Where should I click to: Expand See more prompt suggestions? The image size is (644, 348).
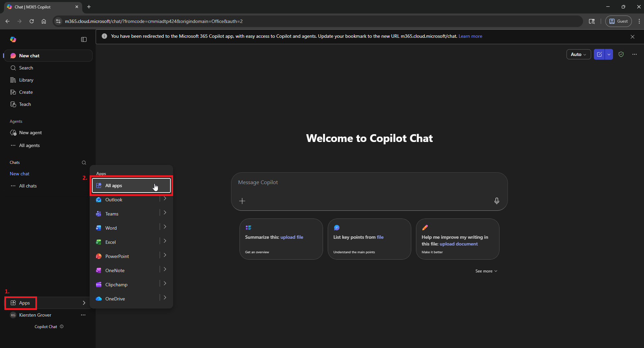[486, 271]
